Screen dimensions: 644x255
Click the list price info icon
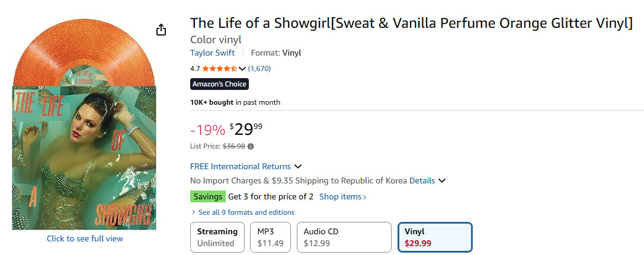coord(251,146)
